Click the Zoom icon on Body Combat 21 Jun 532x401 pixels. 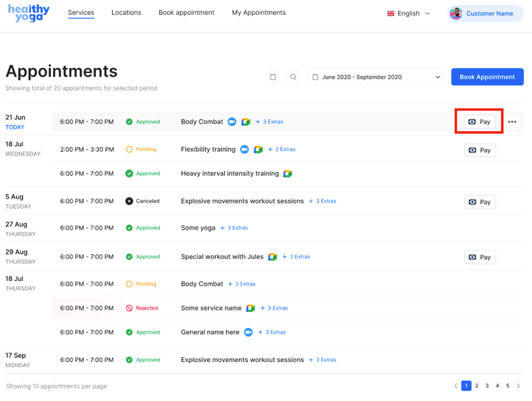pyautogui.click(x=232, y=122)
